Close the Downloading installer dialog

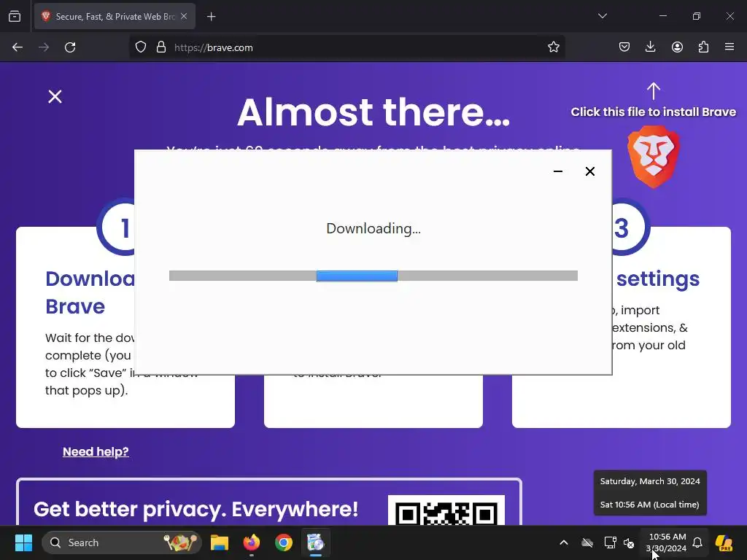(589, 171)
